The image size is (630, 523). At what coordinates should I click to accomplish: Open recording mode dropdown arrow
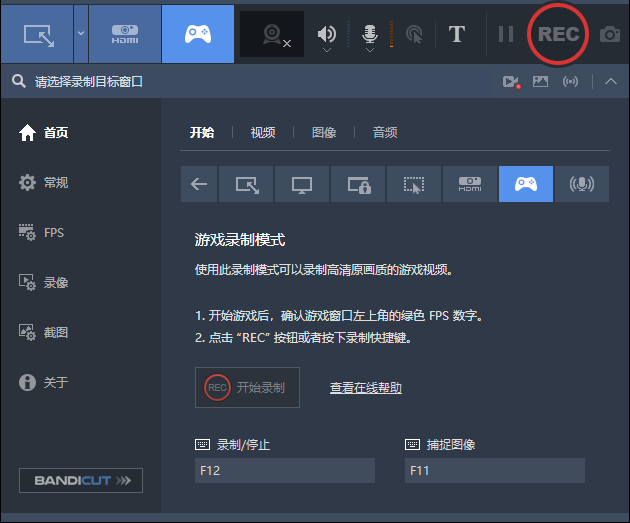pos(81,34)
